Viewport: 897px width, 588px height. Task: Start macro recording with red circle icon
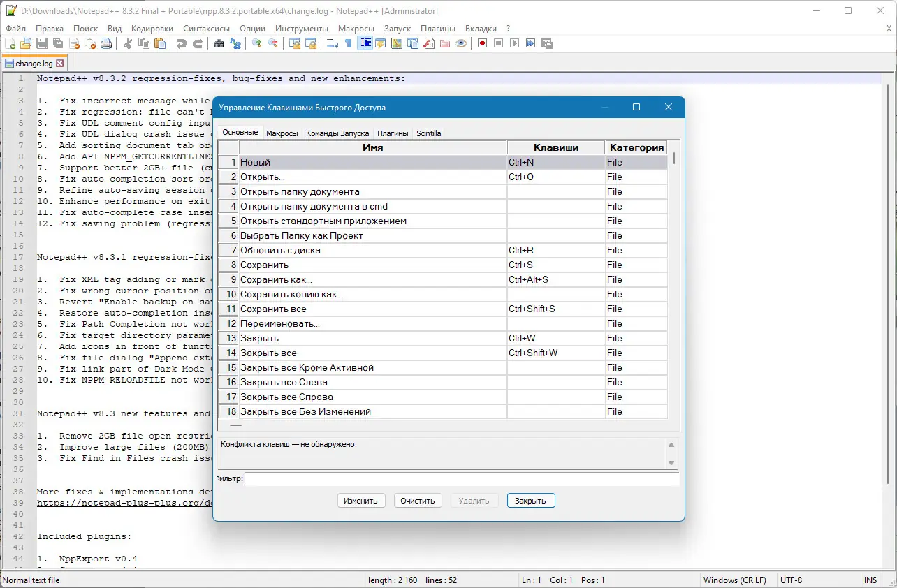coord(482,43)
